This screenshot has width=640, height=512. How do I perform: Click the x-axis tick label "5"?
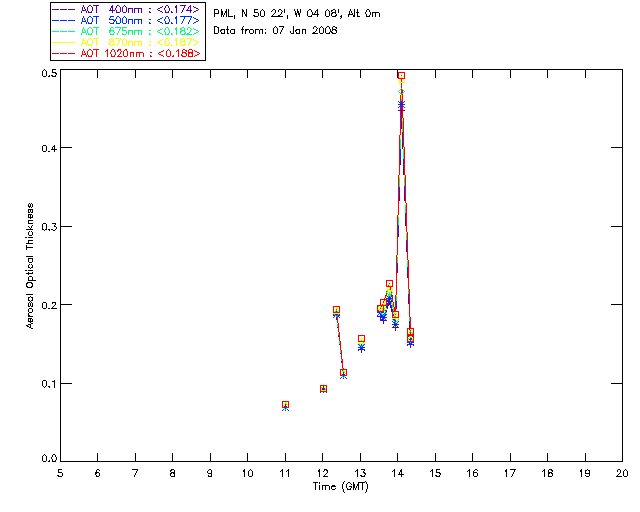(60, 474)
